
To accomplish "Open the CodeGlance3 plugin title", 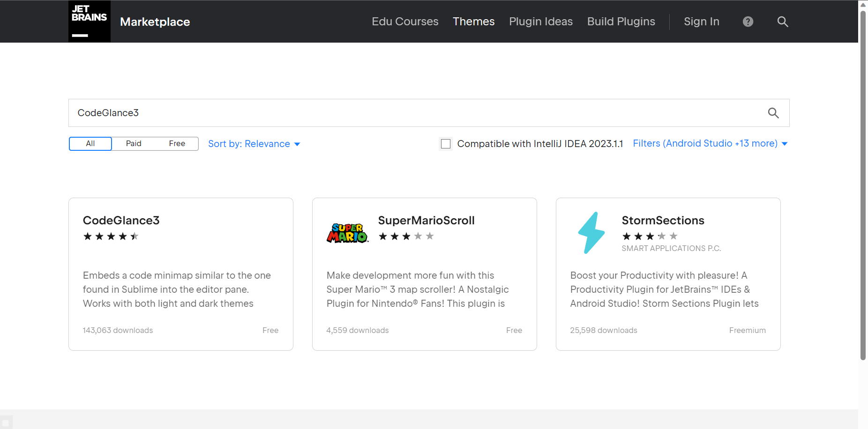I will click(x=121, y=220).
